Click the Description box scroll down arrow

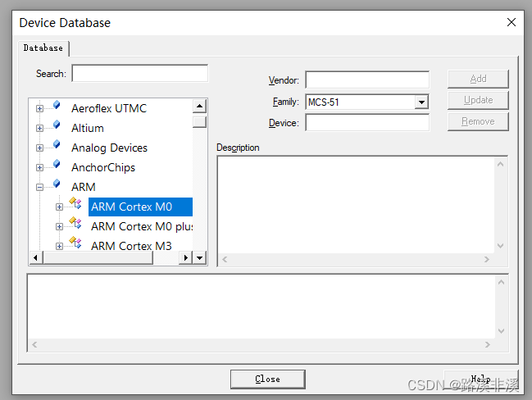[501, 246]
